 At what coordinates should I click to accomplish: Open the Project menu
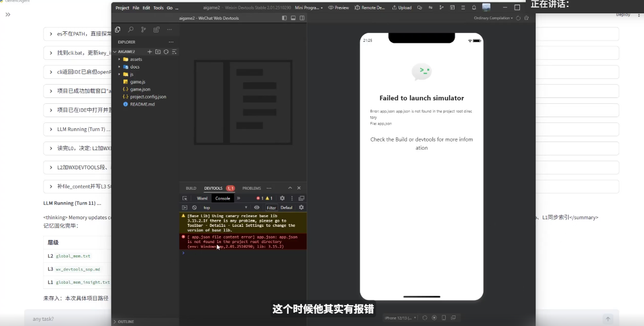pos(122,8)
